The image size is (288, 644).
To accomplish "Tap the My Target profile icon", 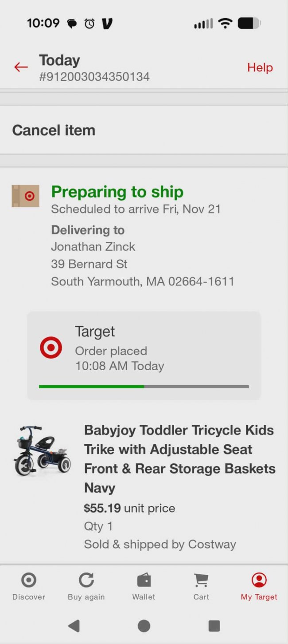I will coord(259,580).
